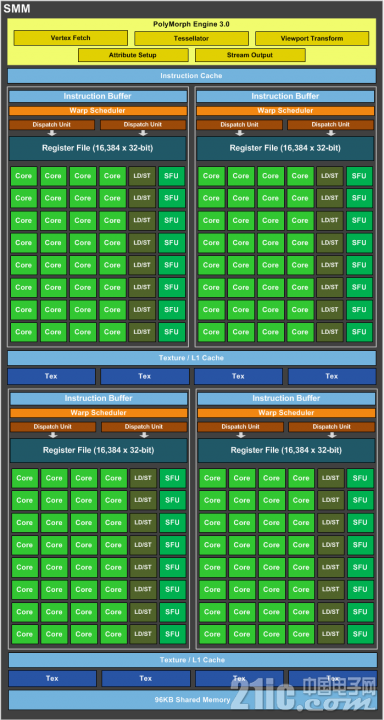
Task: Select the Texture / L1 Cache bar nearest Shared Memory
Action: point(192,660)
